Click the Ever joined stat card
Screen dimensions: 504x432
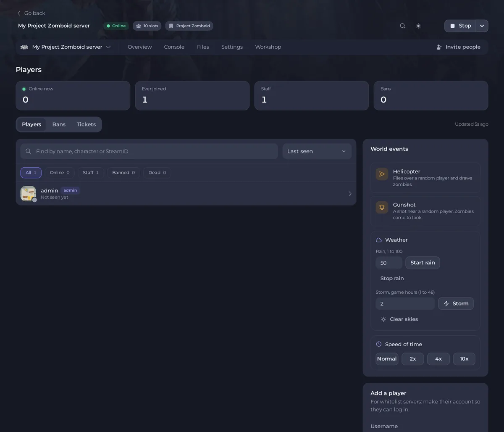pos(192,96)
